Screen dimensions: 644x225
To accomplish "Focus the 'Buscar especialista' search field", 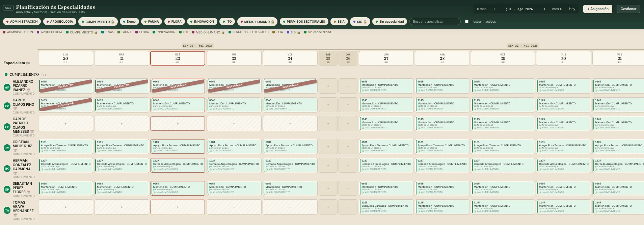I will coord(435,22).
